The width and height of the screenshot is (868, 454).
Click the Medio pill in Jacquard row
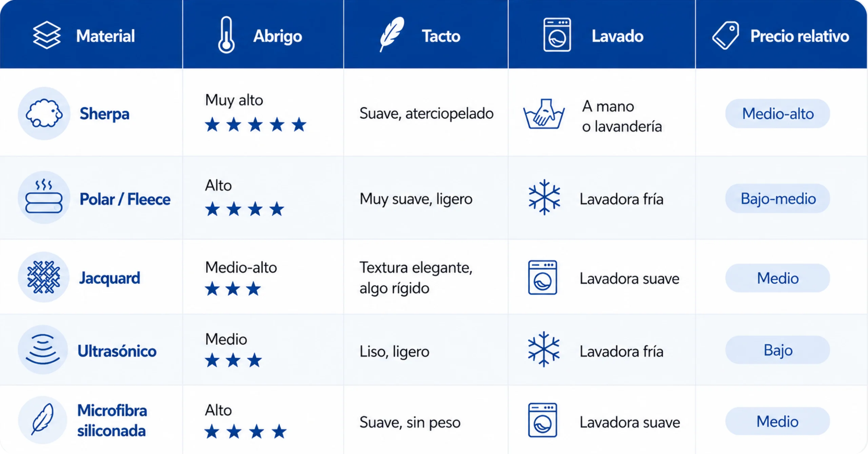(x=777, y=278)
